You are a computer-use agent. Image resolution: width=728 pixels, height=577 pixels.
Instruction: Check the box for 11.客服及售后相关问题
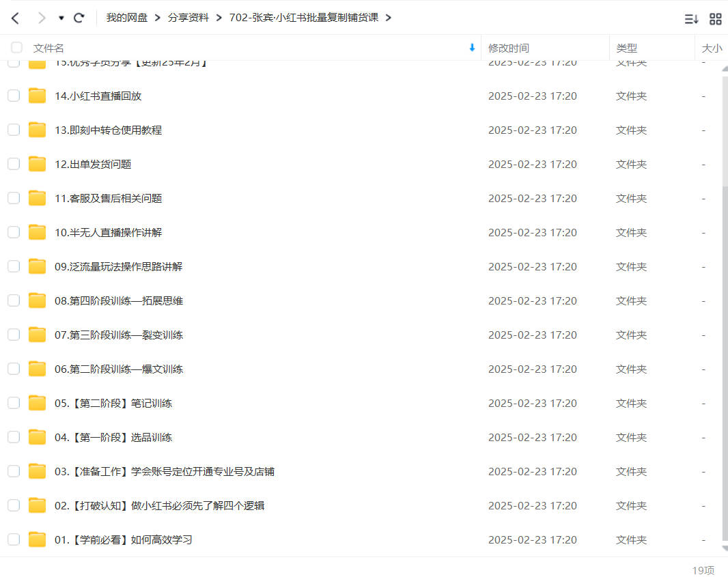pos(14,198)
